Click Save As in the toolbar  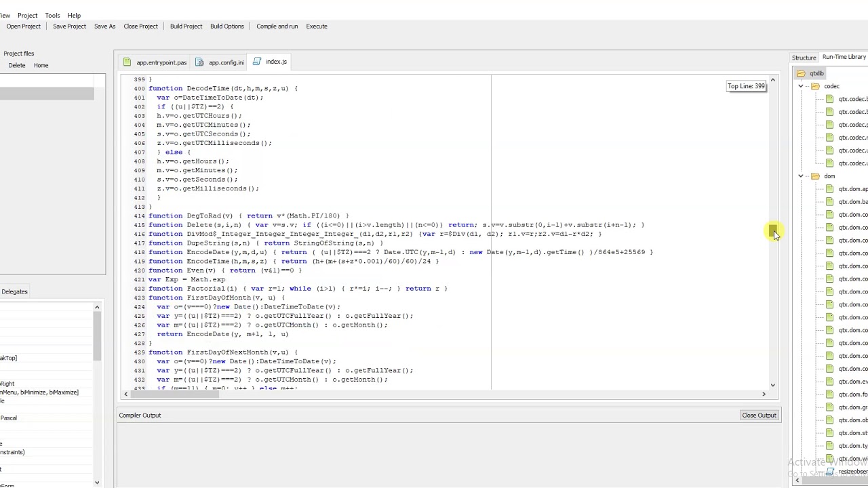[104, 26]
